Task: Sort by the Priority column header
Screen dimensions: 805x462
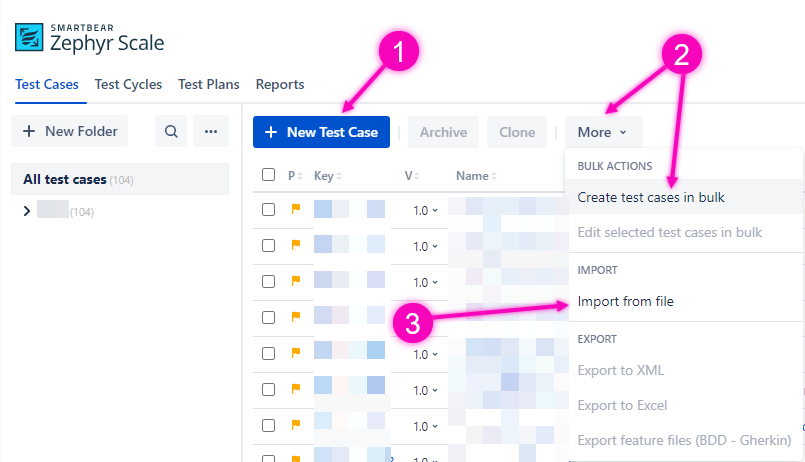Action: tap(294, 176)
